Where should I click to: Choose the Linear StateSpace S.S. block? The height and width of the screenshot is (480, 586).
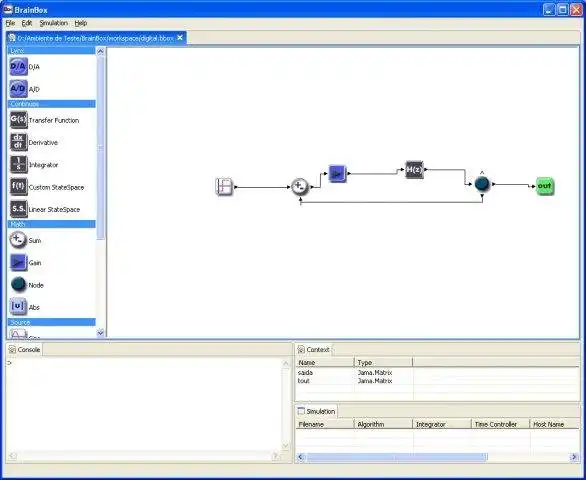(x=18, y=209)
